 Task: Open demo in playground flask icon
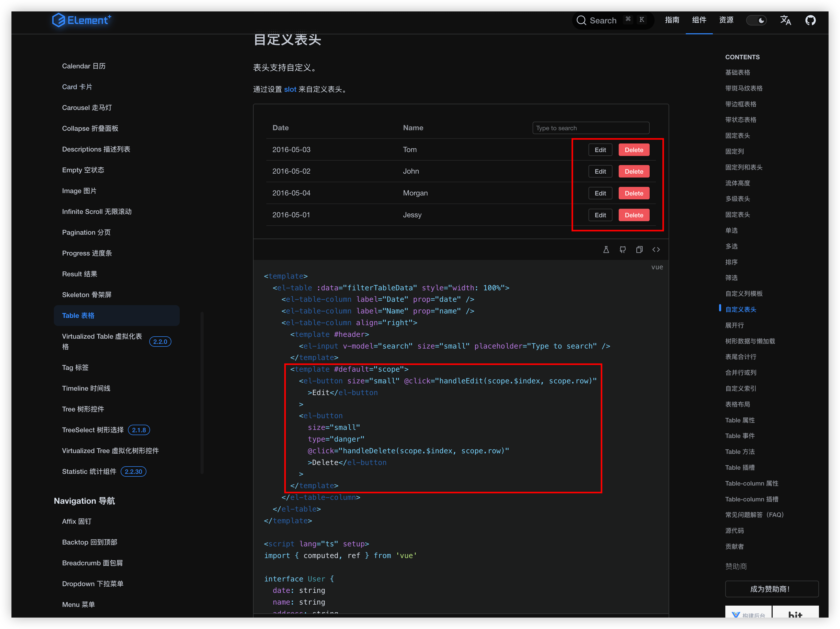click(606, 250)
